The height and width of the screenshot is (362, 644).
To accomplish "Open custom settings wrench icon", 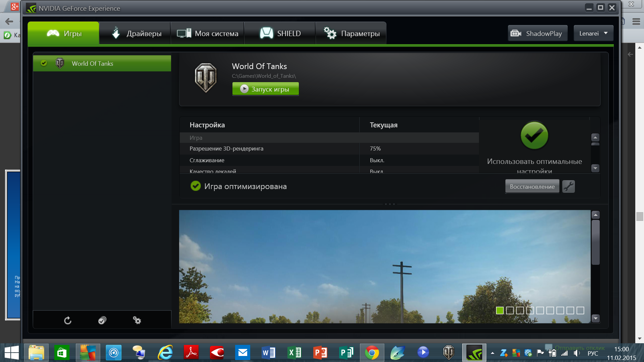I will [568, 187].
